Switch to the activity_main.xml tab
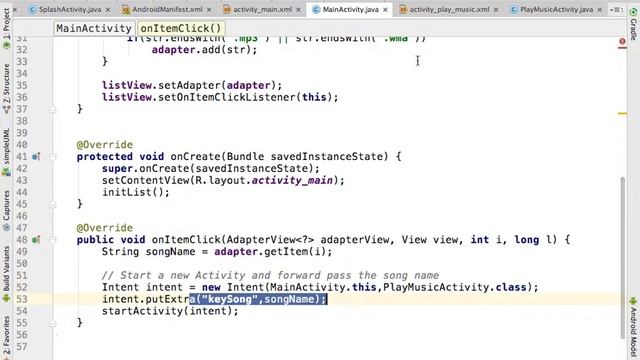The height and width of the screenshot is (360, 640). pyautogui.click(x=262, y=9)
